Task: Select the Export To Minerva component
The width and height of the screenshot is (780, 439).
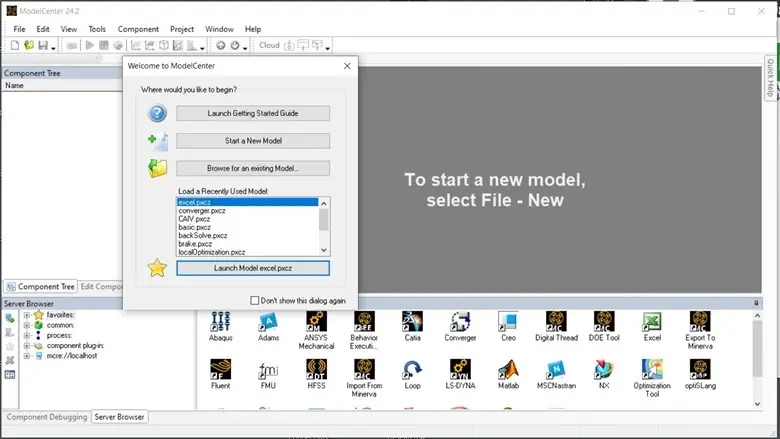Action: [700, 322]
